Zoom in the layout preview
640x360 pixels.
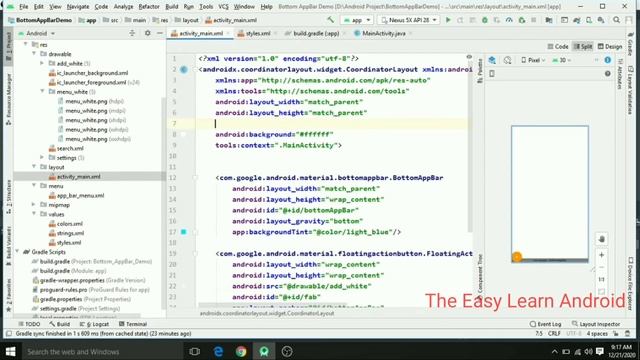[x=601, y=255]
